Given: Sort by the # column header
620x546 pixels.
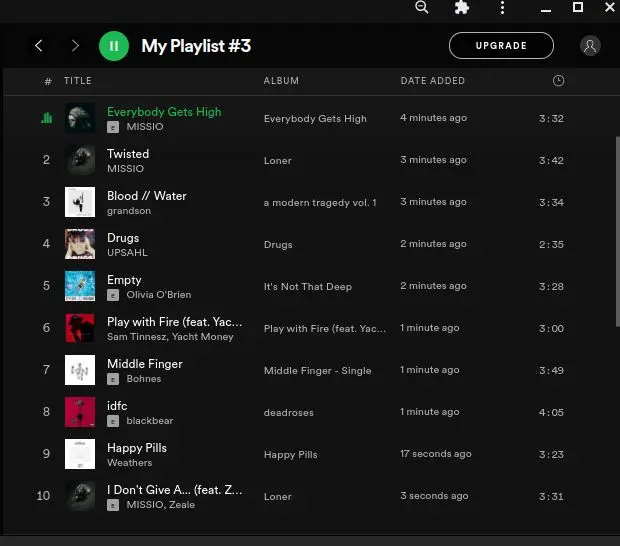Looking at the screenshot, I should (48, 81).
